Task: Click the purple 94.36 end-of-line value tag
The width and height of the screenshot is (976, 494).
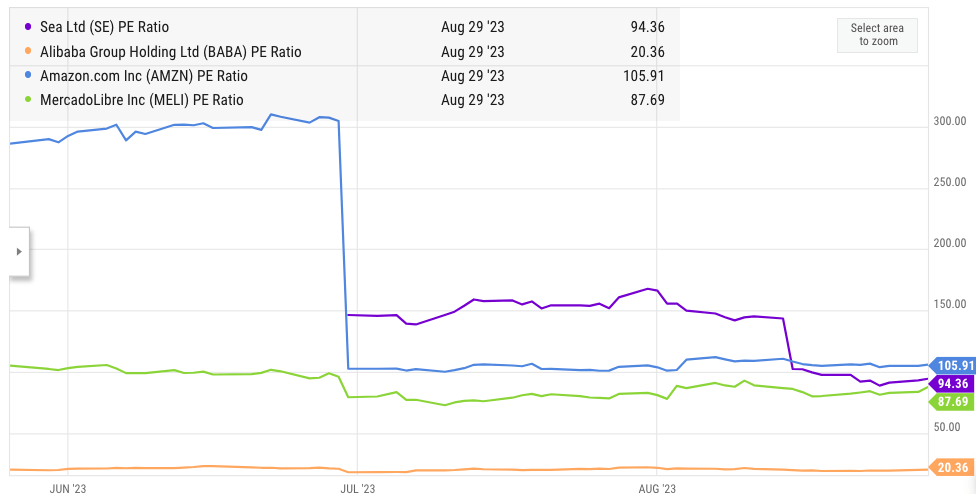Action: (951, 383)
